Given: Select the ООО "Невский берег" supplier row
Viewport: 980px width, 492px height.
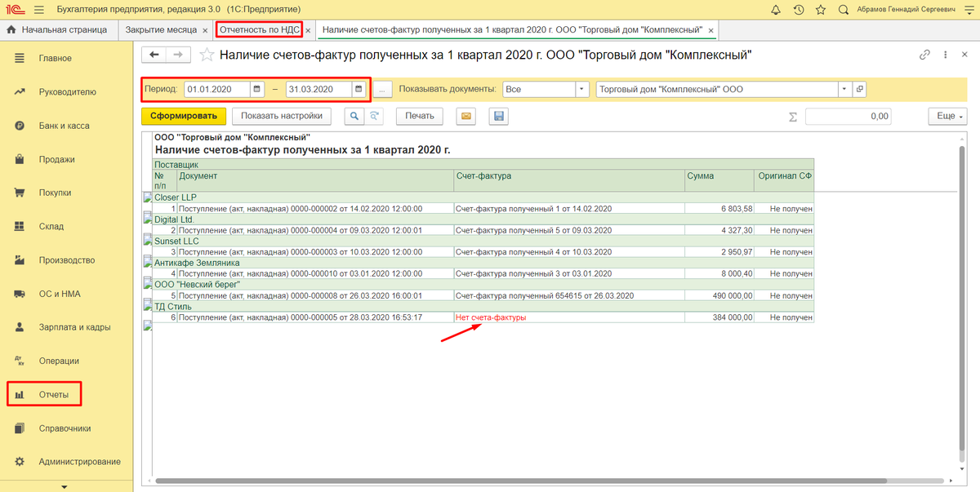Looking at the screenshot, I should coord(483,285).
